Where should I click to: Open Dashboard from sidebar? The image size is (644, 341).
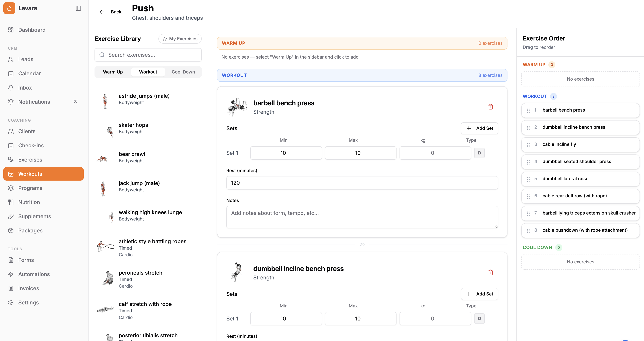pos(44,30)
